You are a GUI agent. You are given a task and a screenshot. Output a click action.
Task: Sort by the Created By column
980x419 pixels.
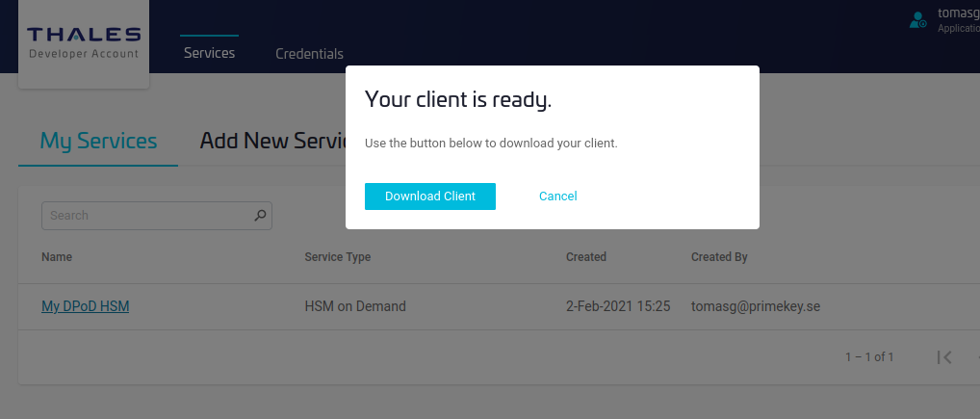[719, 257]
